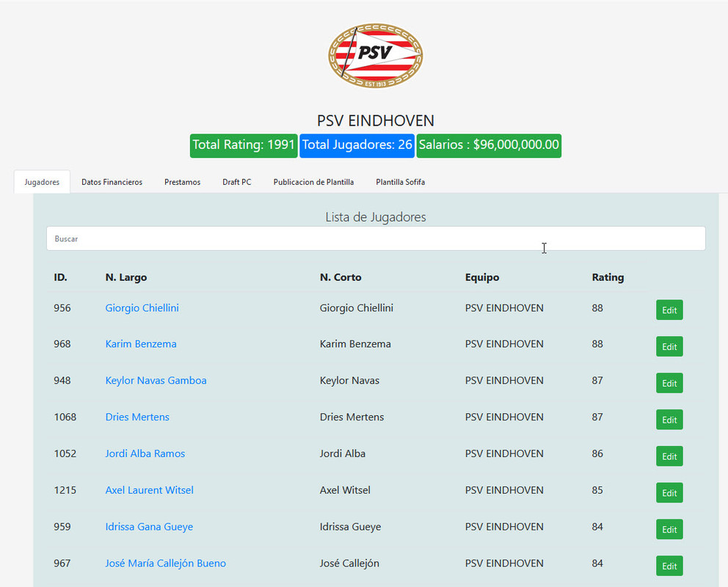Select player ID 968 cell
The width and height of the screenshot is (728, 587).
pyautogui.click(x=62, y=344)
